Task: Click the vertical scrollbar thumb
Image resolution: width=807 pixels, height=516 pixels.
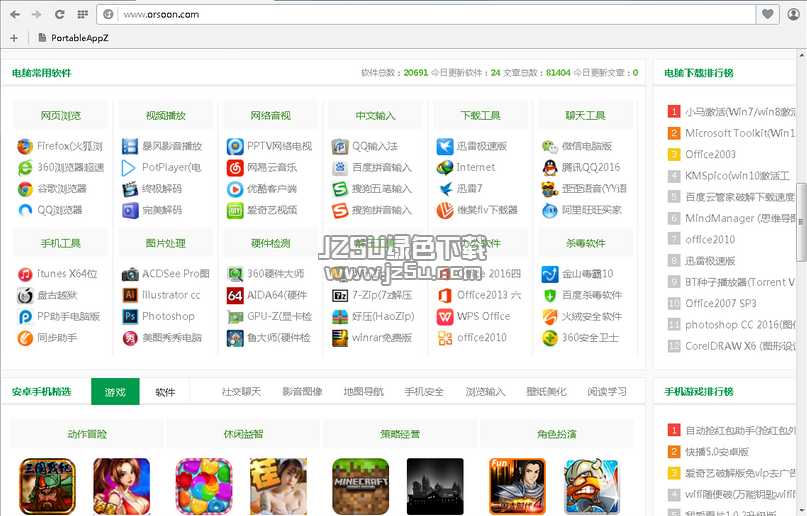Action: [802, 222]
